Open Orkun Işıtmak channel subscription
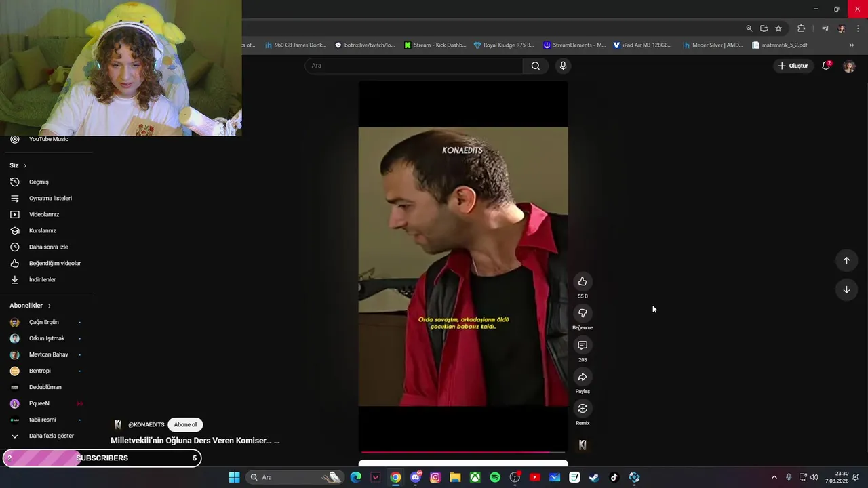Screen dimensions: 868x488 point(47,338)
